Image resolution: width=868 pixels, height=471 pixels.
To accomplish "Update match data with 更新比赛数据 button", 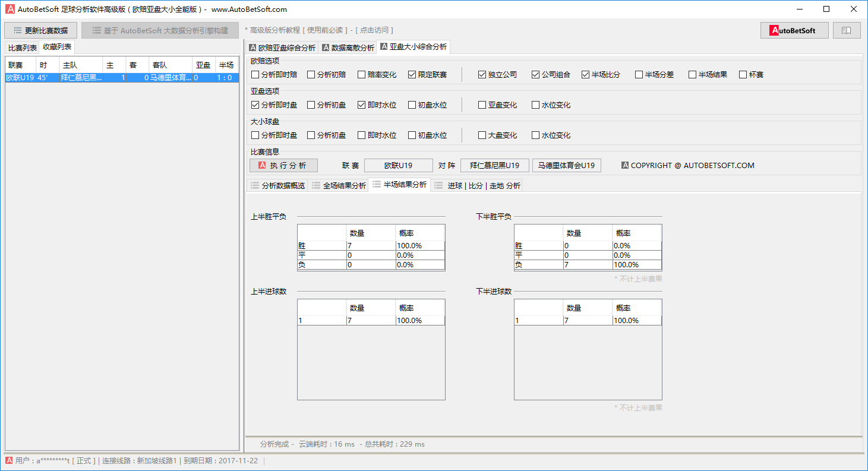I will tap(41, 30).
